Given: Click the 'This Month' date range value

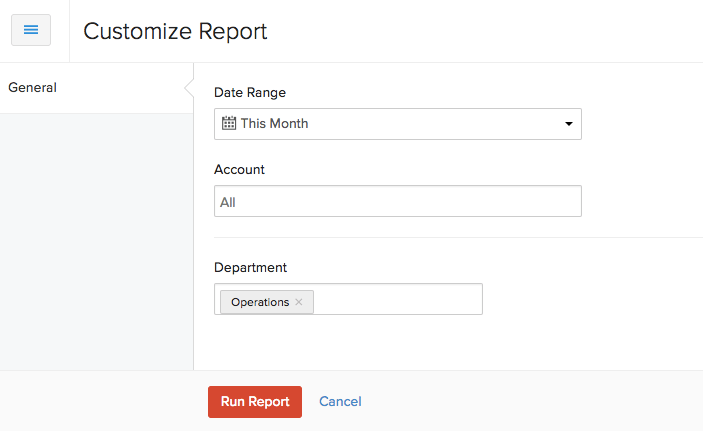Looking at the screenshot, I should (x=274, y=124).
